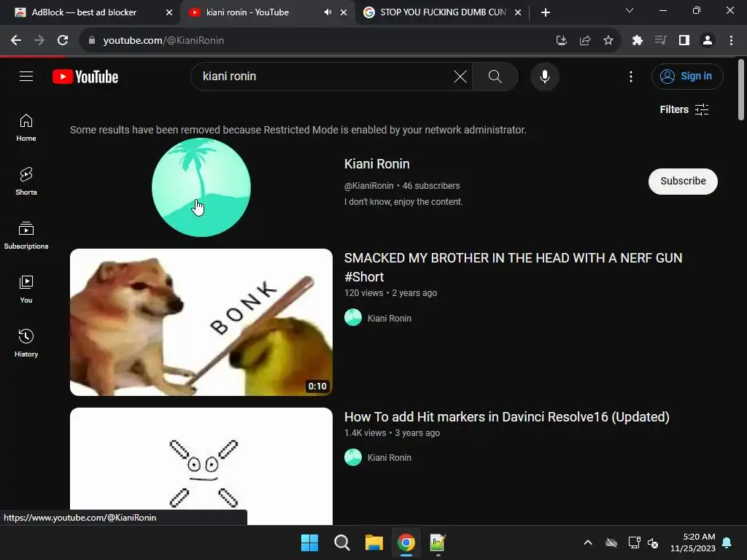Viewport: 747px width, 560px height.
Task: Open the palm tree channel avatar
Action: coord(201,187)
